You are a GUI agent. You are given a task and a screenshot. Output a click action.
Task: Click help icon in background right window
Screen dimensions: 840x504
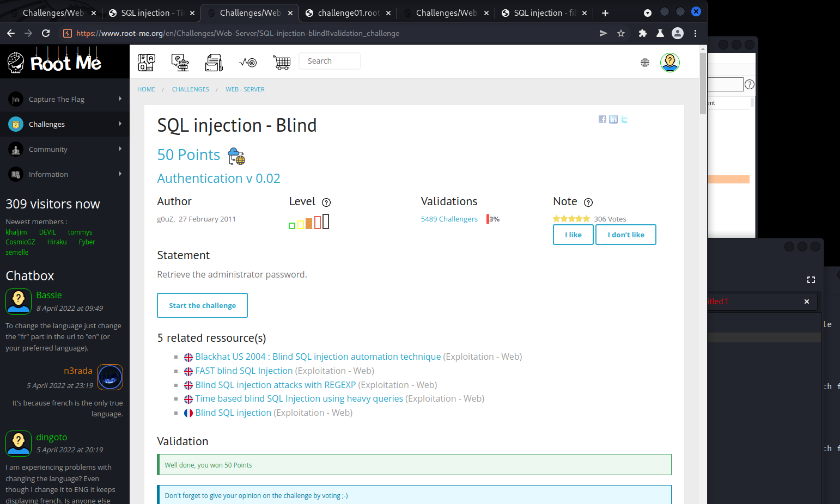click(750, 84)
